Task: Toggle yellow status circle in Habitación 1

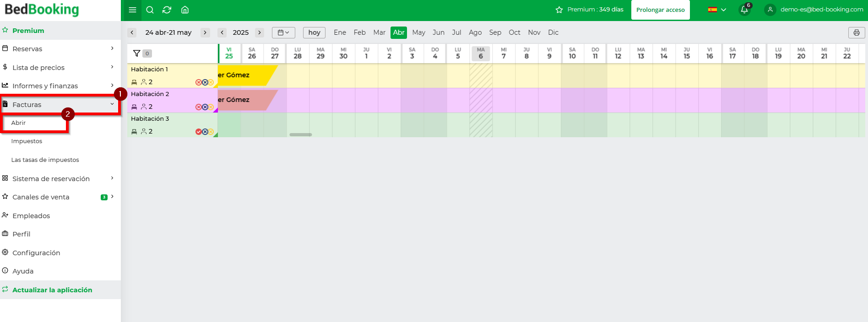Action: tap(211, 82)
